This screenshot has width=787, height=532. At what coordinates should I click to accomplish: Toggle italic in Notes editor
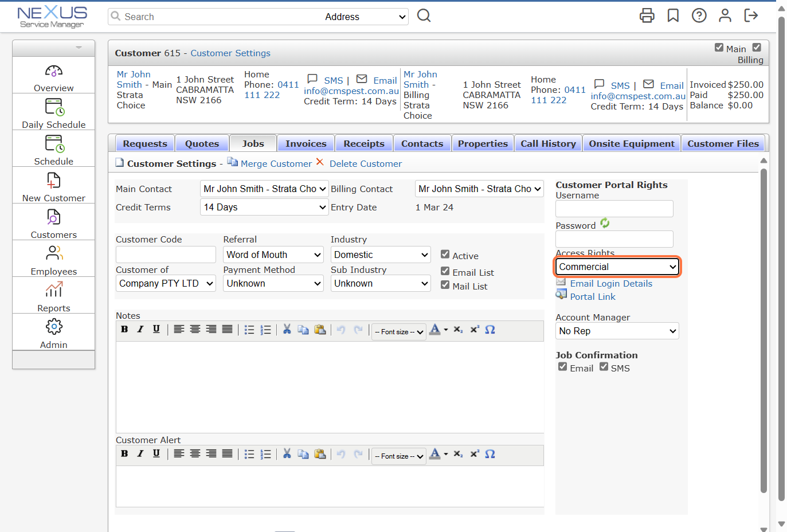pyautogui.click(x=140, y=329)
